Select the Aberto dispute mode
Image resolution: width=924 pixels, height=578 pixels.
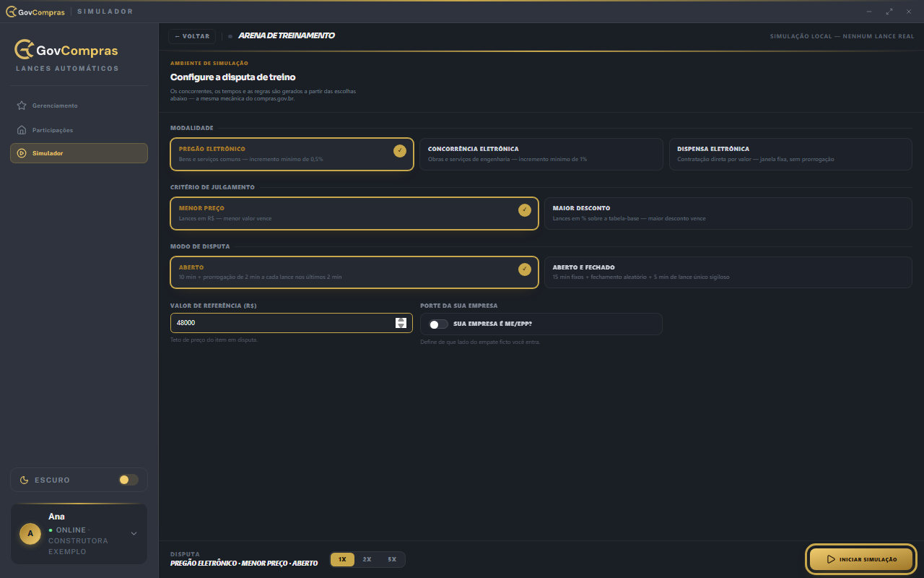pyautogui.click(x=354, y=272)
